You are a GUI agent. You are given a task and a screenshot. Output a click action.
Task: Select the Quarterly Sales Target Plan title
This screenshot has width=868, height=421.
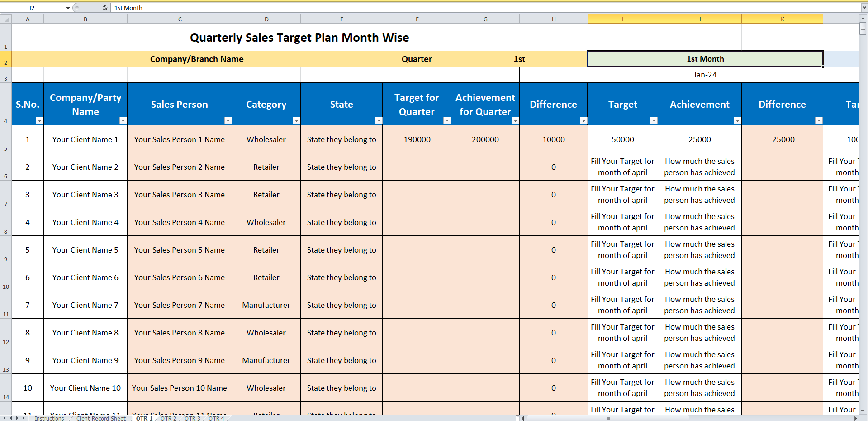(x=299, y=37)
